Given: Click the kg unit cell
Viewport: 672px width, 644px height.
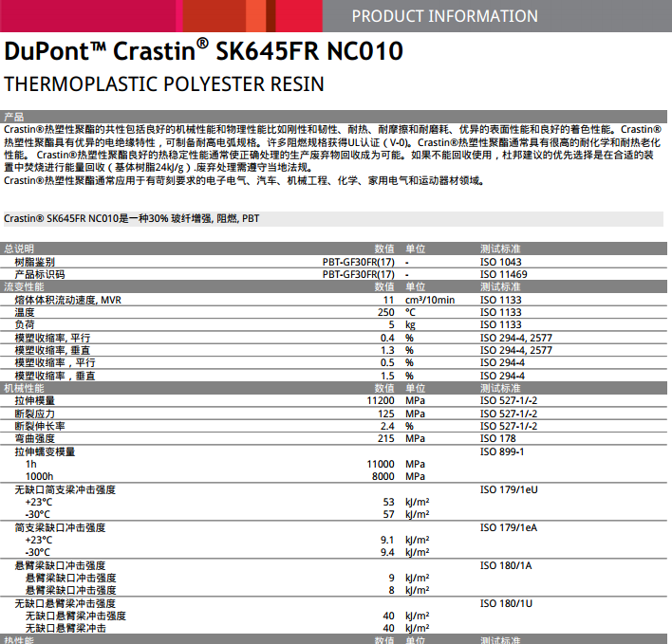Looking at the screenshot, I should click(410, 324).
